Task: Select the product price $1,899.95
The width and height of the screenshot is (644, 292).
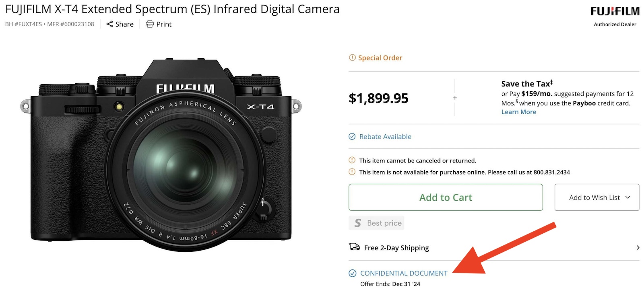Action: coord(378,98)
